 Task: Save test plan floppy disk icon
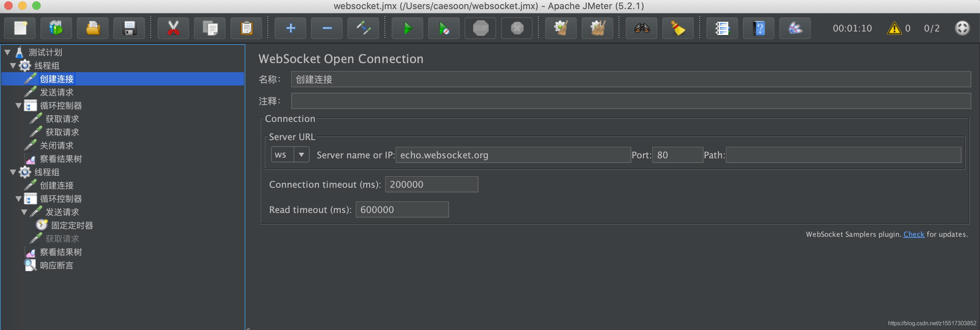click(x=129, y=28)
